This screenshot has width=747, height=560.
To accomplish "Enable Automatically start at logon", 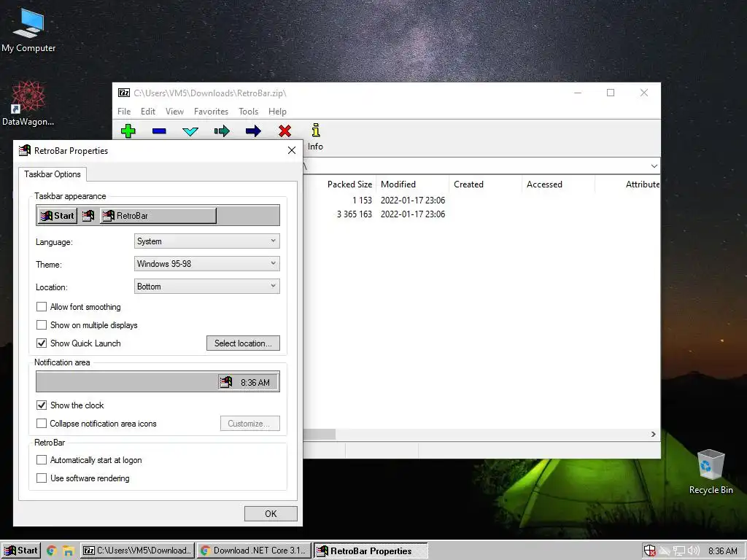I will [42, 459].
